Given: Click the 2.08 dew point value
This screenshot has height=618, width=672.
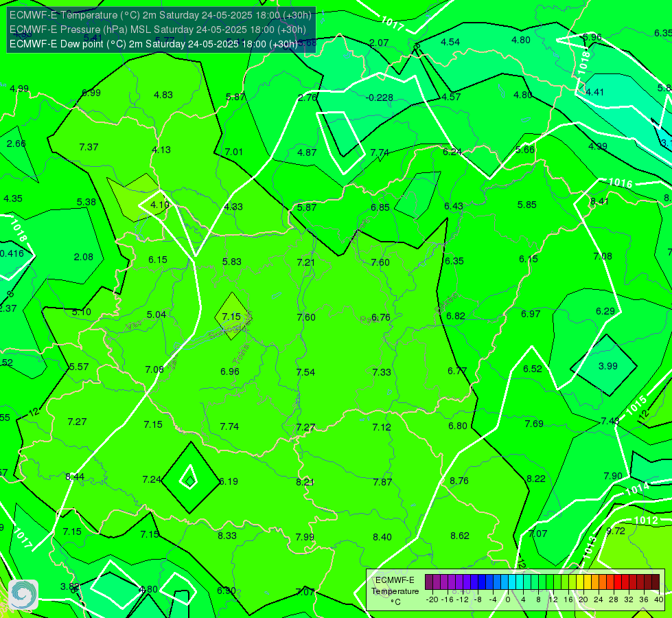Looking at the screenshot, I should tap(83, 257).
